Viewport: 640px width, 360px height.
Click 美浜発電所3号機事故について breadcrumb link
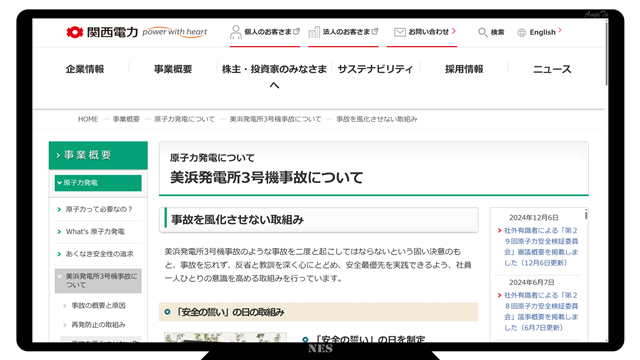pyautogui.click(x=276, y=119)
